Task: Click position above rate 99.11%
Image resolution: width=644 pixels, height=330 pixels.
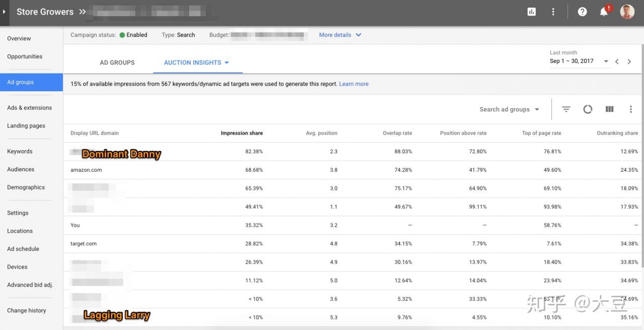Action: tap(477, 207)
